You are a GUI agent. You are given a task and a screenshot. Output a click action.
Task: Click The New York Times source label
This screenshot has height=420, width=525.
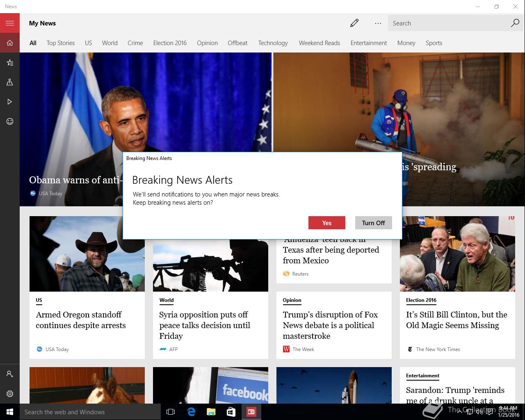click(x=438, y=349)
